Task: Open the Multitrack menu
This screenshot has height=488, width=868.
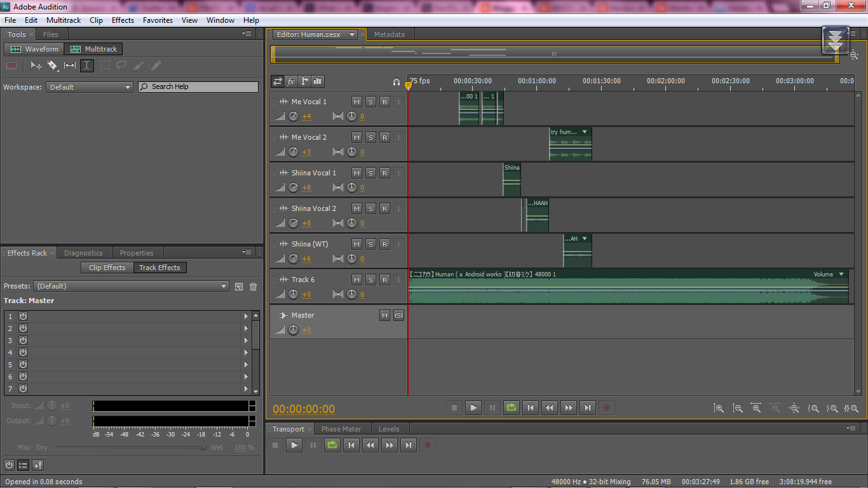Action: pos(63,20)
